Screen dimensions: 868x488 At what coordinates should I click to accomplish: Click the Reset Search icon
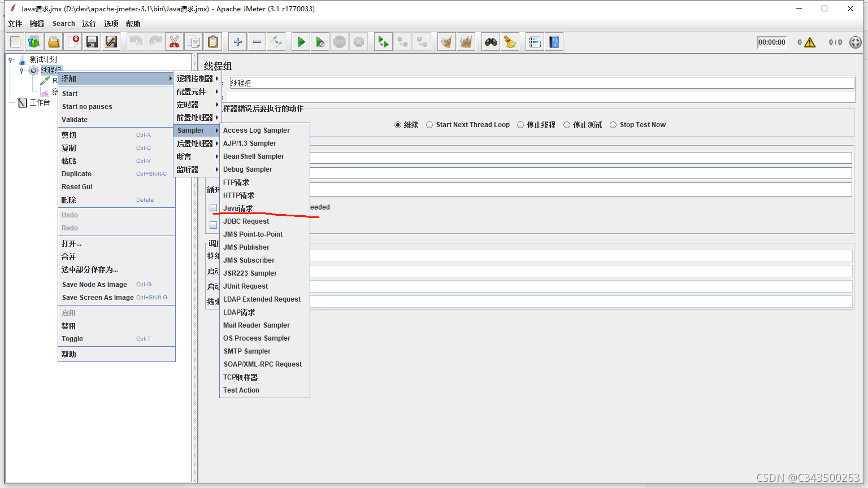coord(510,42)
